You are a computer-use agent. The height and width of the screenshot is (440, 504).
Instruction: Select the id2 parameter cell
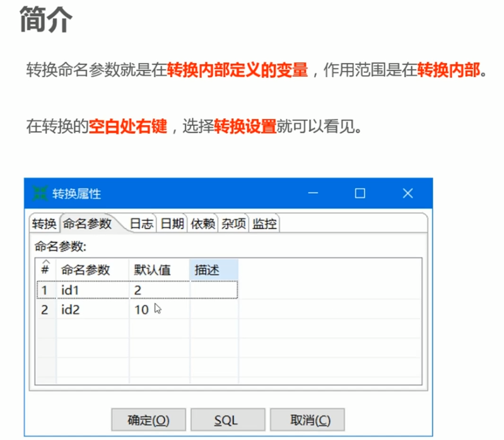93,309
